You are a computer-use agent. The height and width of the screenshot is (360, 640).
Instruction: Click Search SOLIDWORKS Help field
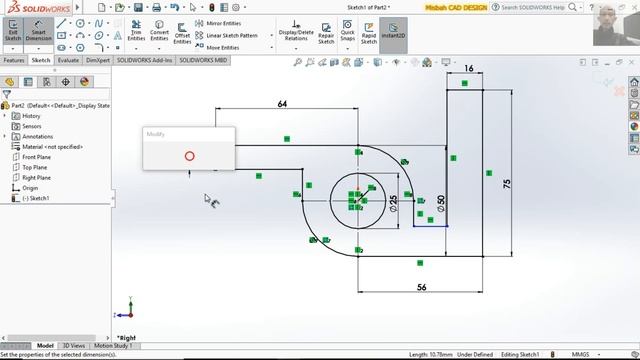(532, 7)
